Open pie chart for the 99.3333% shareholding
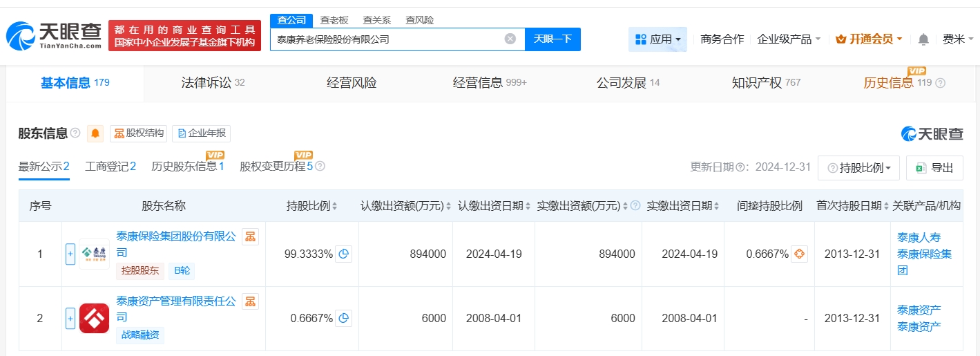 [x=343, y=254]
